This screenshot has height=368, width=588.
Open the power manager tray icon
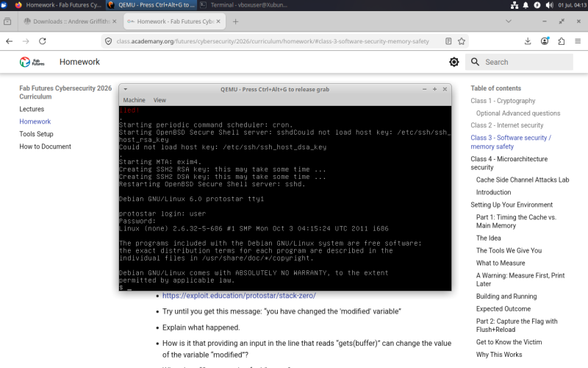click(x=537, y=5)
